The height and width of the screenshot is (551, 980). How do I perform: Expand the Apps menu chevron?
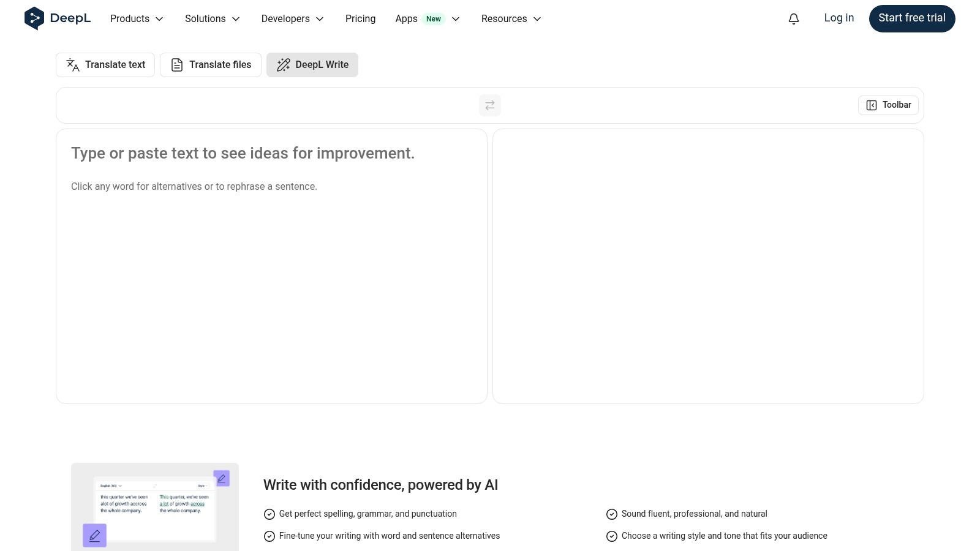pos(456,19)
